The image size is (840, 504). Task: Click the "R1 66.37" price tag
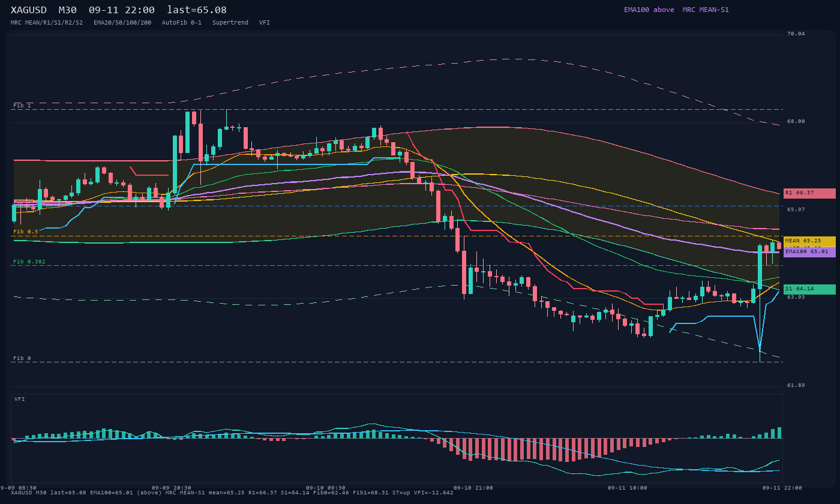(809, 193)
